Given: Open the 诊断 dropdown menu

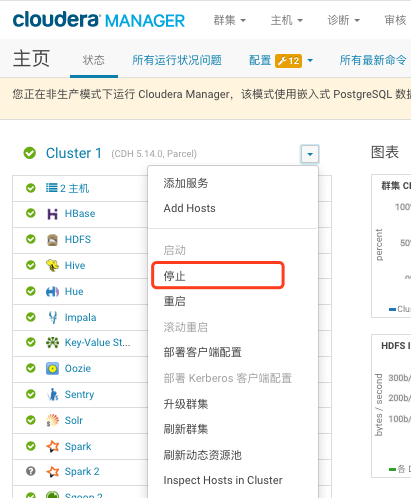Looking at the screenshot, I should click(343, 20).
